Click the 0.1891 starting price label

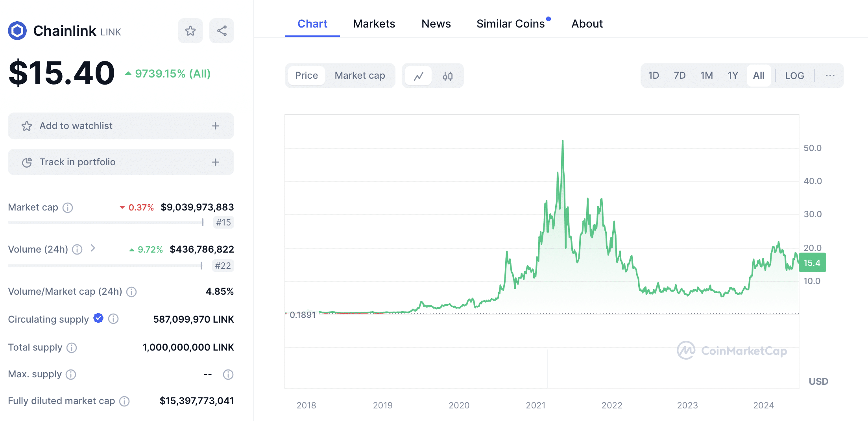[303, 315]
